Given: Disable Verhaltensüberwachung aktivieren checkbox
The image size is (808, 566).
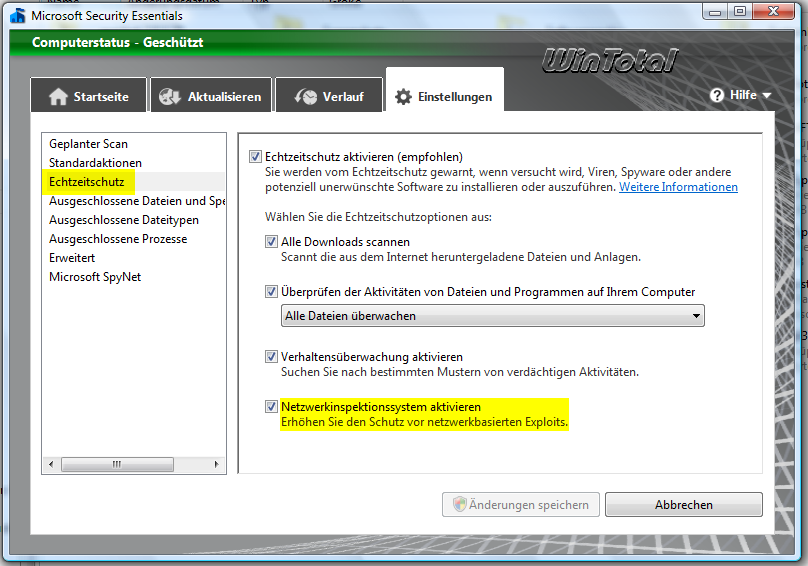Looking at the screenshot, I should (x=271, y=356).
